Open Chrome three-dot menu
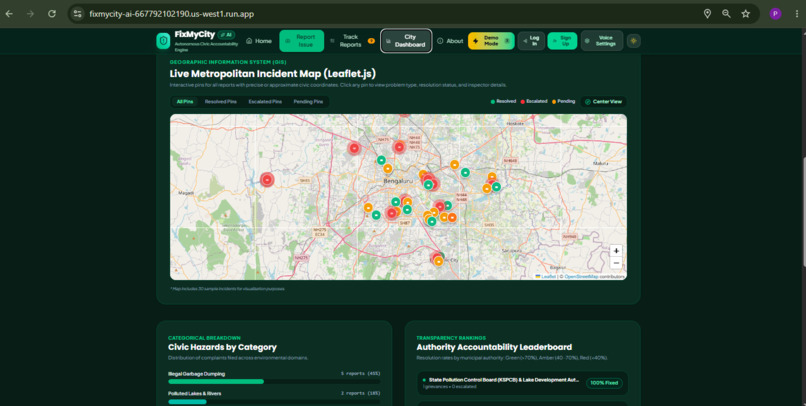Screen dimensions: 806x406 pyautogui.click(x=797, y=14)
